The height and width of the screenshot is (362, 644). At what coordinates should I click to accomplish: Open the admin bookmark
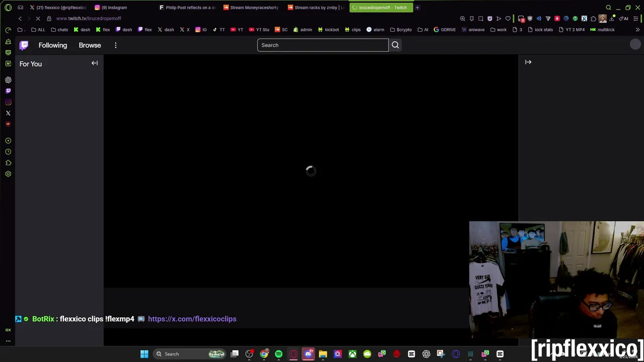(x=302, y=30)
